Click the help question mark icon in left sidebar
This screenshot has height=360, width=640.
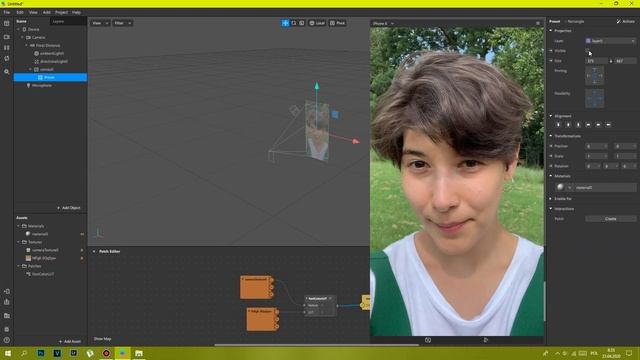point(7,340)
